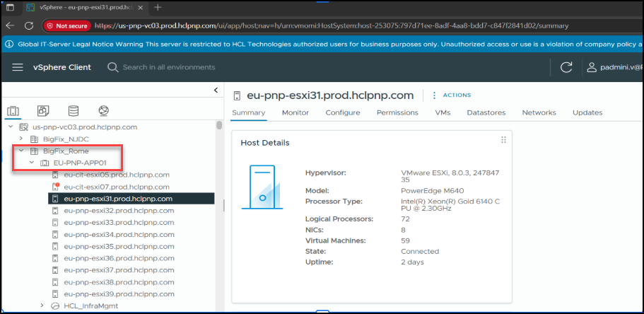Switch to VMs and Templates inventory view
644x314 pixels.
click(x=43, y=110)
